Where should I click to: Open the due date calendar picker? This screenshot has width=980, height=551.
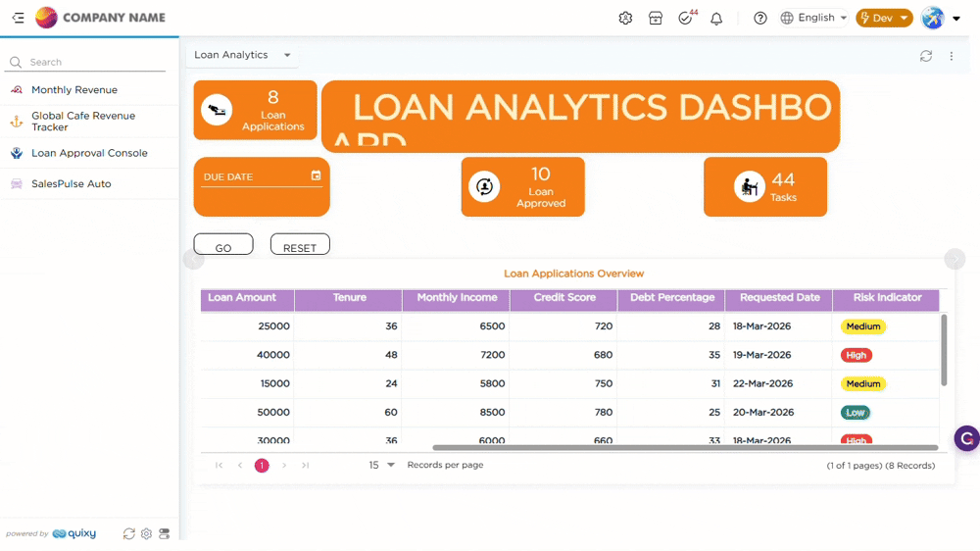click(316, 175)
